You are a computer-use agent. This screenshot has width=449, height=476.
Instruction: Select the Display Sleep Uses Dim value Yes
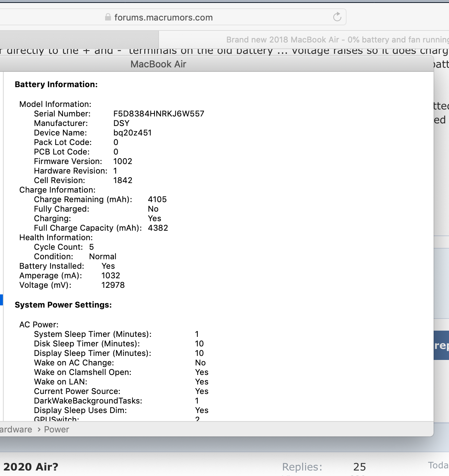tap(202, 410)
